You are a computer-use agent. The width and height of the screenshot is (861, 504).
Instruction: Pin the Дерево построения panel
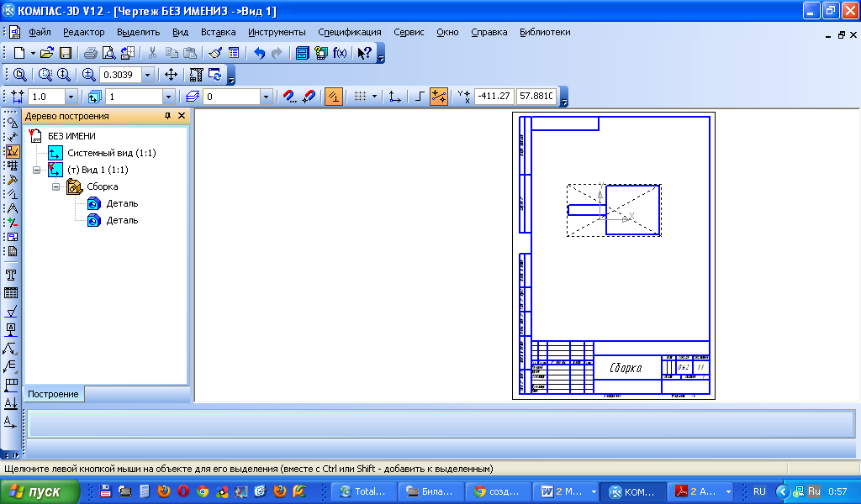[168, 116]
